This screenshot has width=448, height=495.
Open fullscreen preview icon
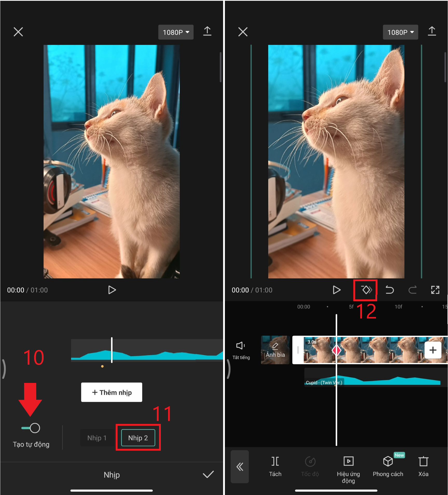(x=435, y=290)
